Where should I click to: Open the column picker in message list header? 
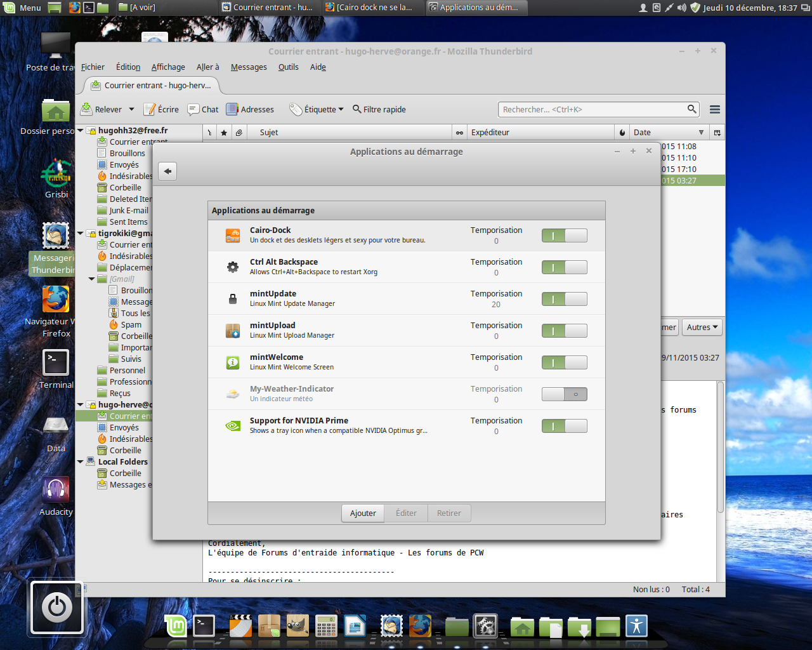[717, 132]
